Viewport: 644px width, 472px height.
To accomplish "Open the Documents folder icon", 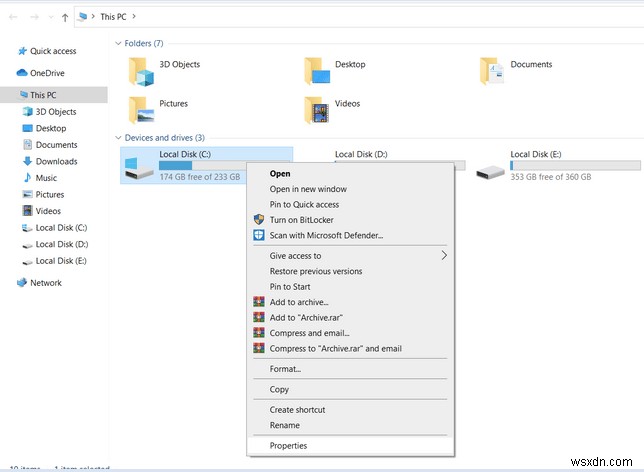I will (x=492, y=71).
